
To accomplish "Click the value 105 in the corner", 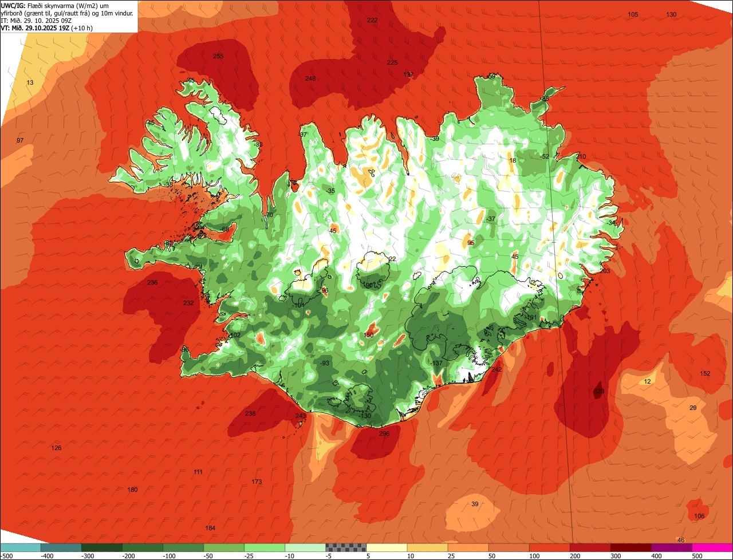I will tap(633, 14).
